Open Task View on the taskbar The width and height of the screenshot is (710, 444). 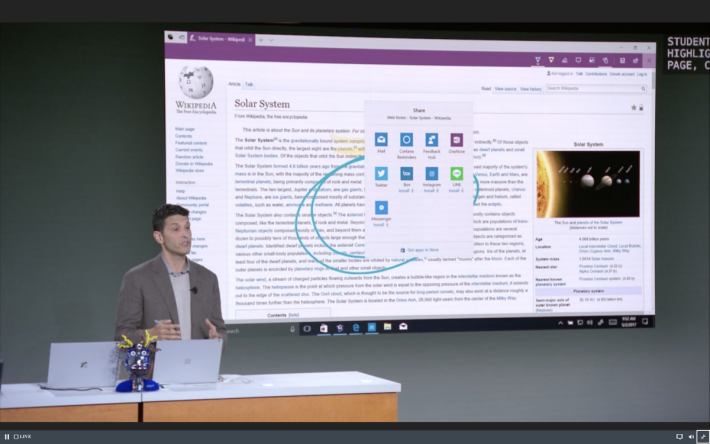(307, 329)
